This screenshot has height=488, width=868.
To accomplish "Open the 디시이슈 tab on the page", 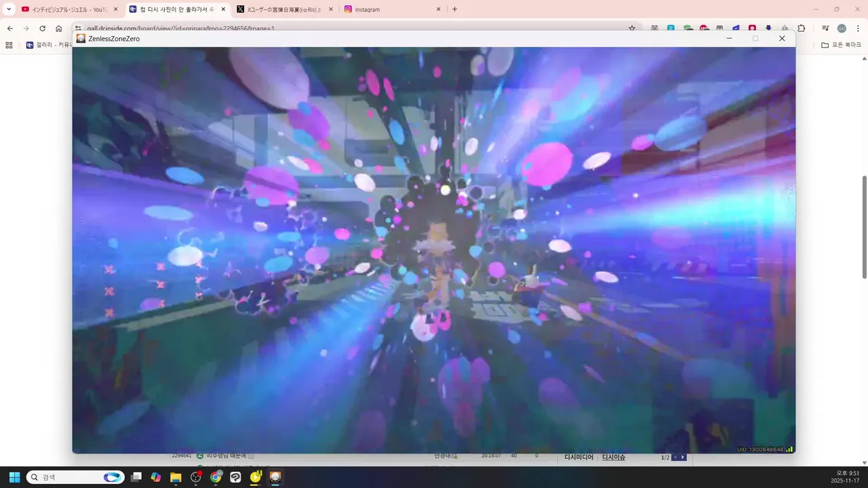I will click(x=614, y=457).
